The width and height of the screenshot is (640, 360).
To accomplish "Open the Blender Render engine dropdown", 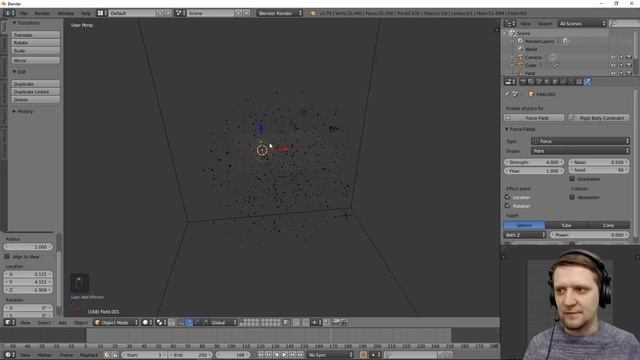I will (280, 13).
